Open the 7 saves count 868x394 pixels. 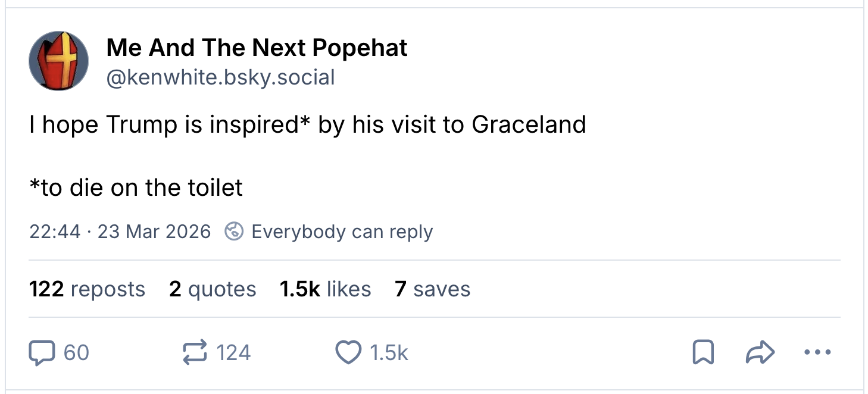[x=432, y=289]
